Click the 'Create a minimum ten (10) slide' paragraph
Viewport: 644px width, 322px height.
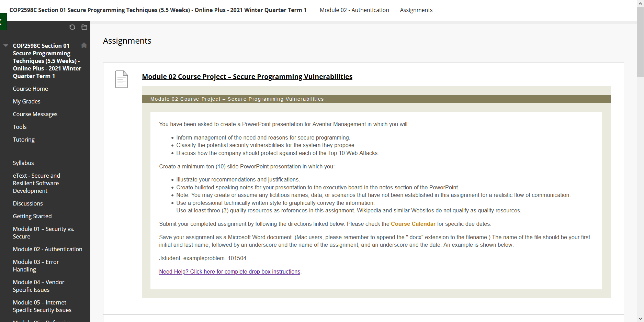(247, 166)
